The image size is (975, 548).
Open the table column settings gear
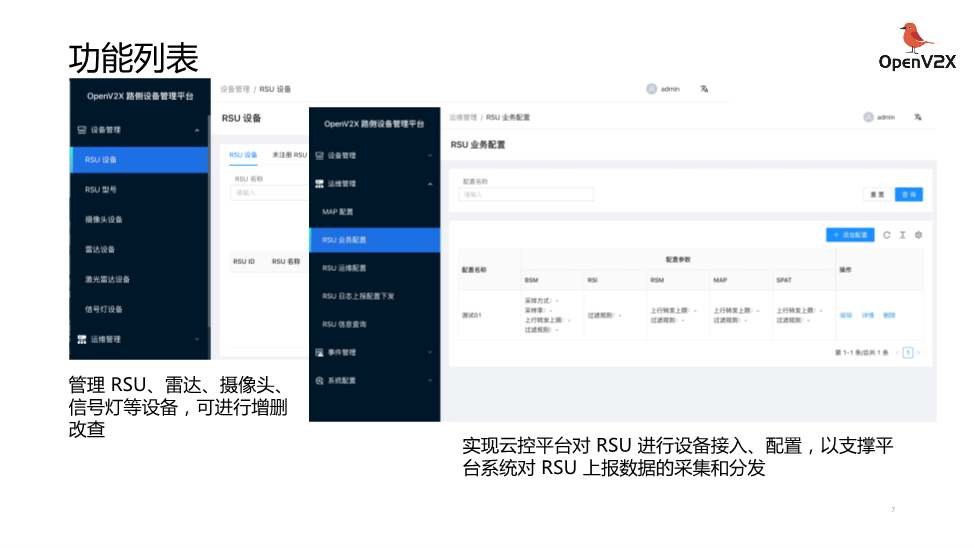[x=918, y=235]
